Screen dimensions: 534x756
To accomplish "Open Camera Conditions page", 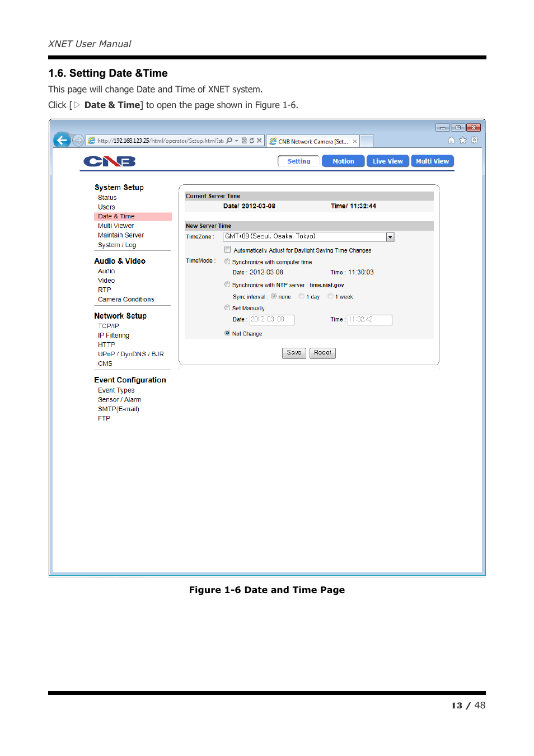I will (126, 300).
